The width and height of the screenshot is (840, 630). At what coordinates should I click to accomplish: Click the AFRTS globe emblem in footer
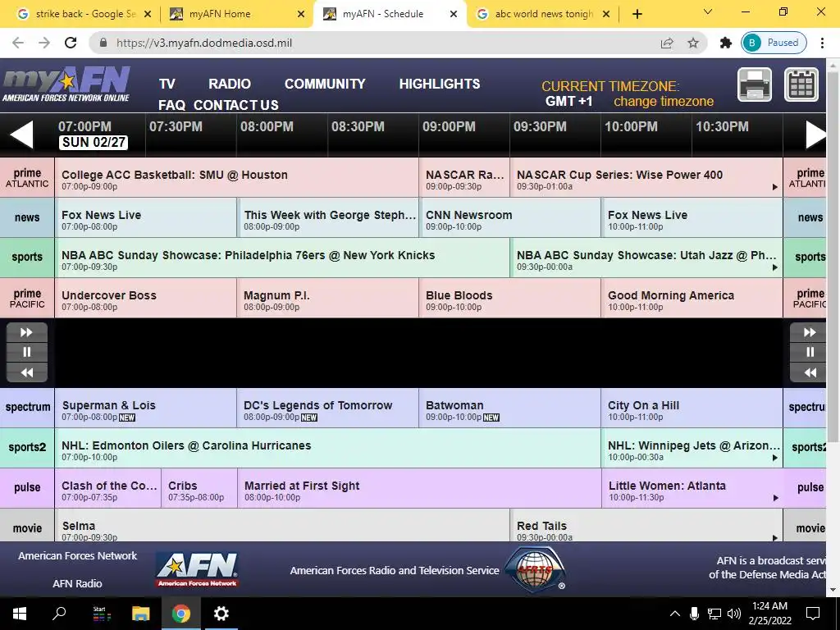535,570
